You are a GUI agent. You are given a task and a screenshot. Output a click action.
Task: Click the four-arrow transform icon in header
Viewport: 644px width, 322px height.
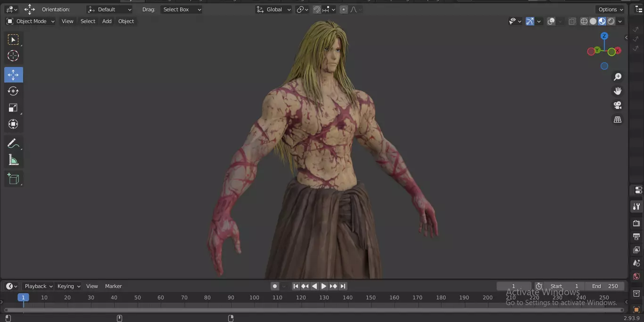pos(30,9)
